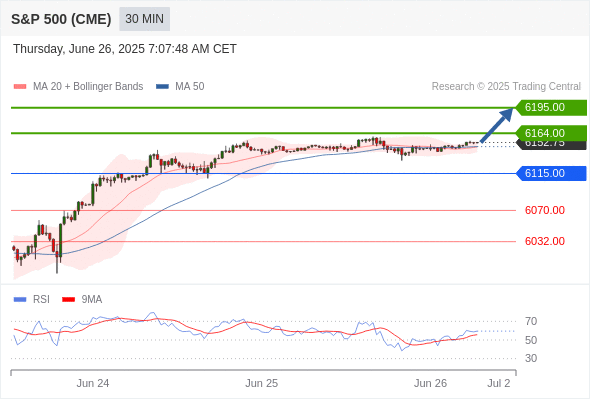The width and height of the screenshot is (590, 400).
Task: Click the blue upward trend arrow
Action: [x=497, y=125]
